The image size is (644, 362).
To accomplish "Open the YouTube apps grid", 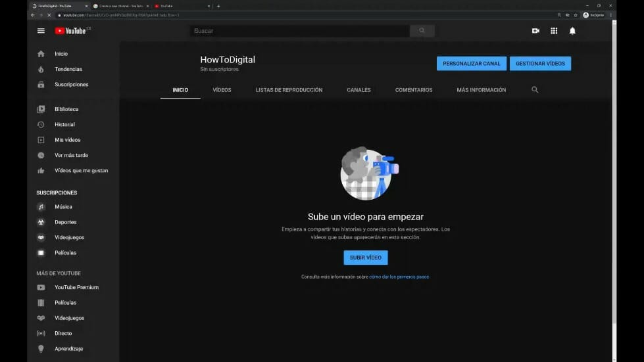I will pos(554,31).
